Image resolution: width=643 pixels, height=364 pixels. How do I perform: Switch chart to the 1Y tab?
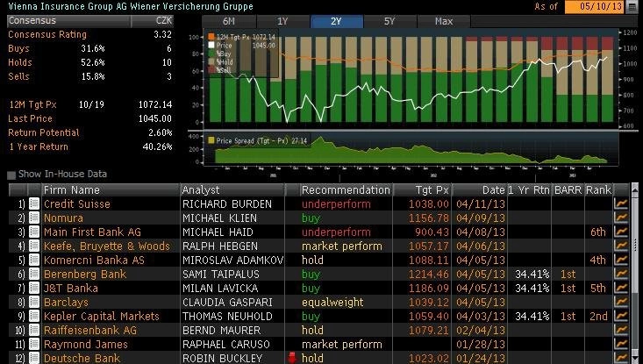(x=282, y=21)
